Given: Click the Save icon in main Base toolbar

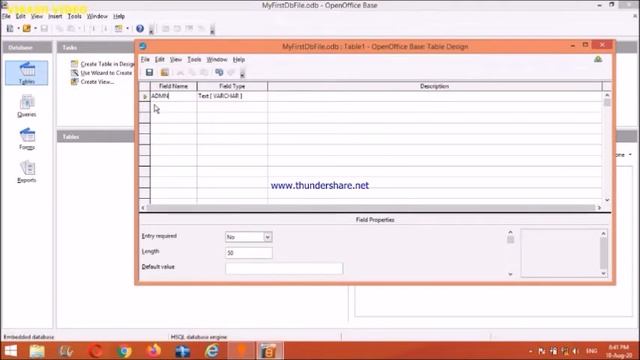Looking at the screenshot, I should pos(44,29).
